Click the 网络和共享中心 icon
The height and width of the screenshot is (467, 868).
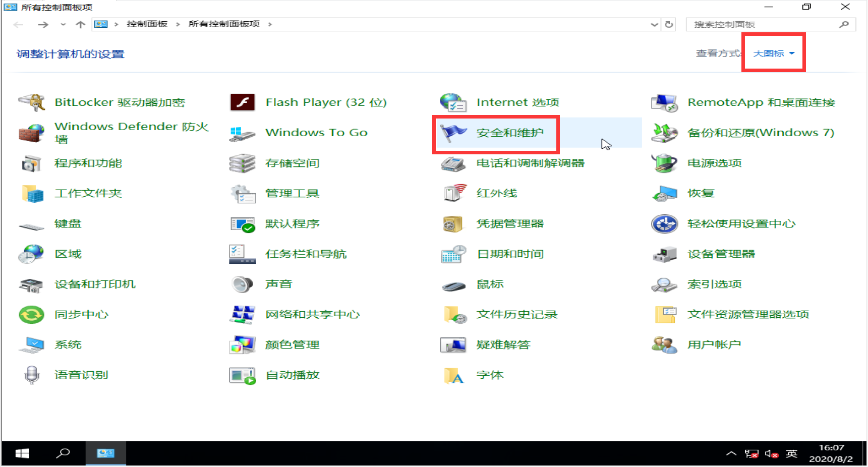243,315
